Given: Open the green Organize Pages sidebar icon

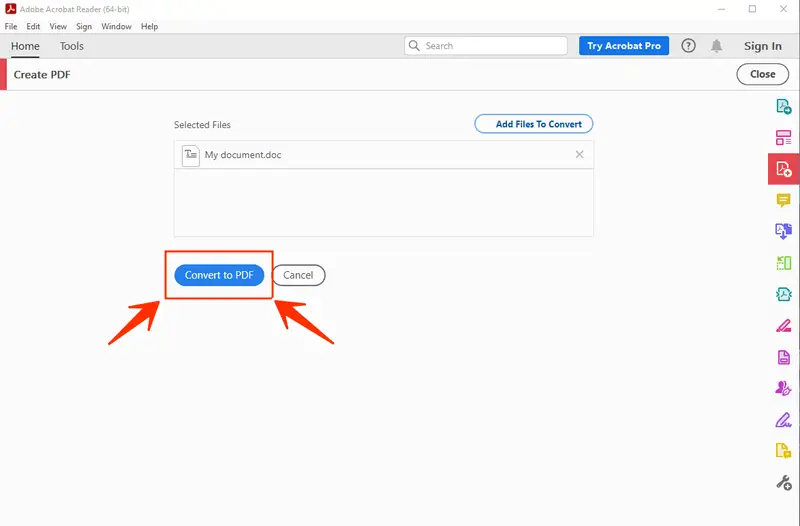Looking at the screenshot, I should tap(784, 263).
